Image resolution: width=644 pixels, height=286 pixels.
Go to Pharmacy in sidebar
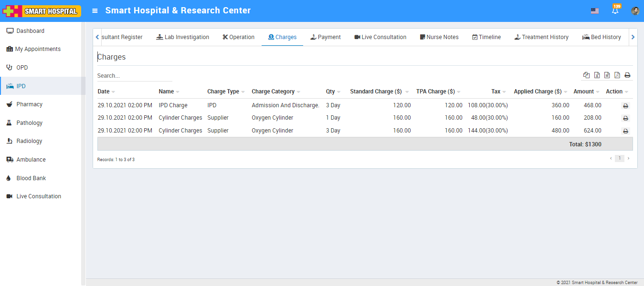coord(29,104)
